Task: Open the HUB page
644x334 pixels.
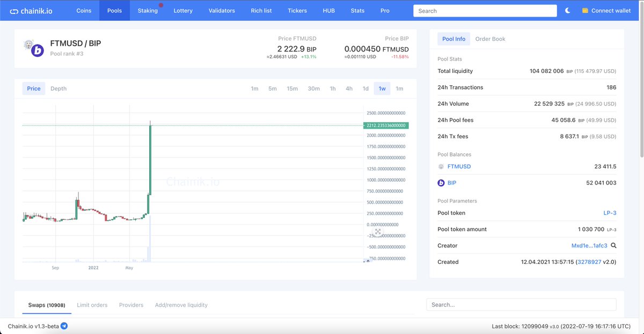Action: [328, 11]
